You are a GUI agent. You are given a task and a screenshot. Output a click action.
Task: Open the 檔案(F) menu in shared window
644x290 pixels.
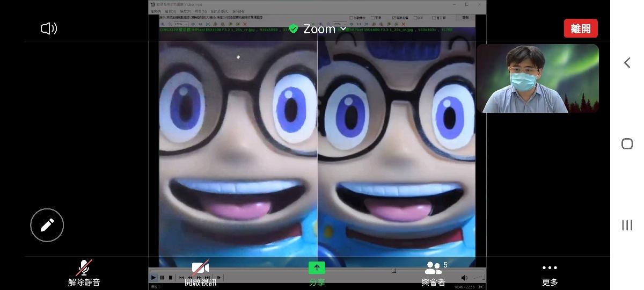(x=156, y=11)
